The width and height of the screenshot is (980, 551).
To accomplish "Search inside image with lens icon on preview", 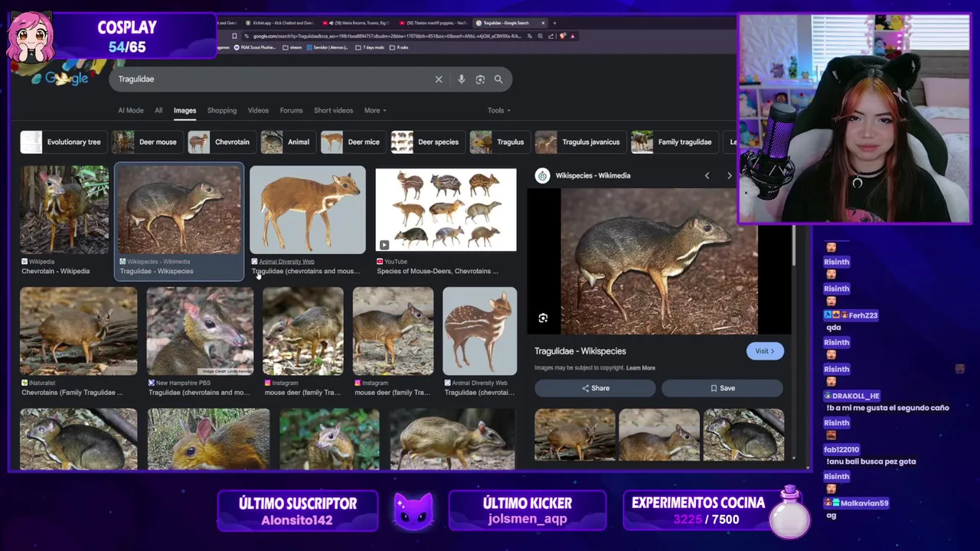I will pyautogui.click(x=543, y=318).
